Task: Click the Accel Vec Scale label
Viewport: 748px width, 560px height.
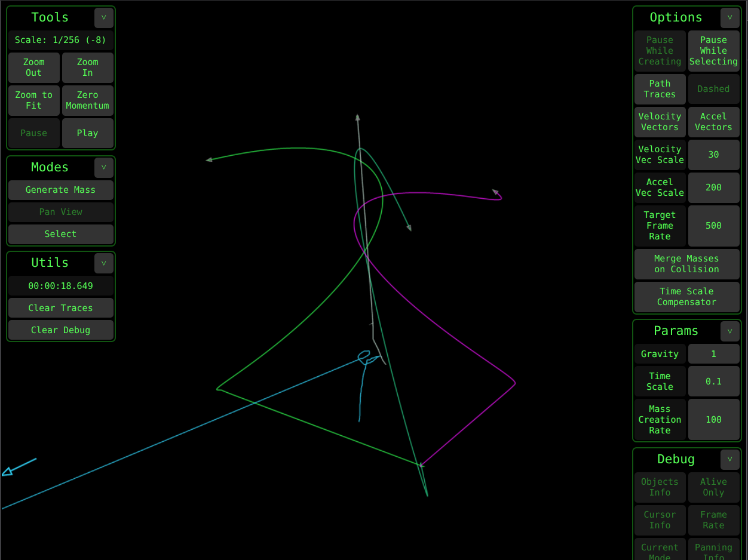Action: click(x=660, y=187)
